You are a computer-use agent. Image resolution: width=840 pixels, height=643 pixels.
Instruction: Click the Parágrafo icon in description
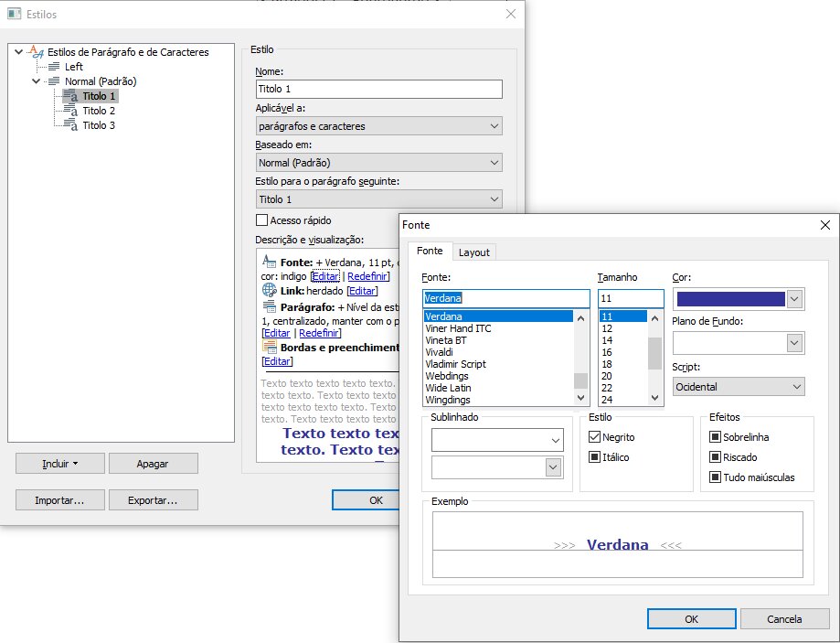[x=269, y=306]
